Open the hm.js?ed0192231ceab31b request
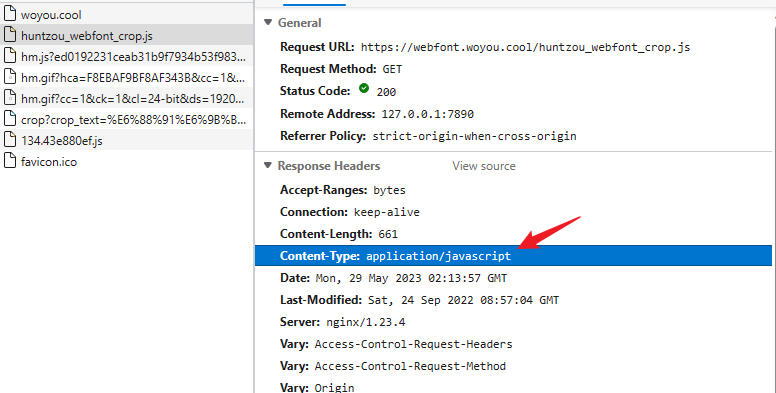 coord(127,56)
